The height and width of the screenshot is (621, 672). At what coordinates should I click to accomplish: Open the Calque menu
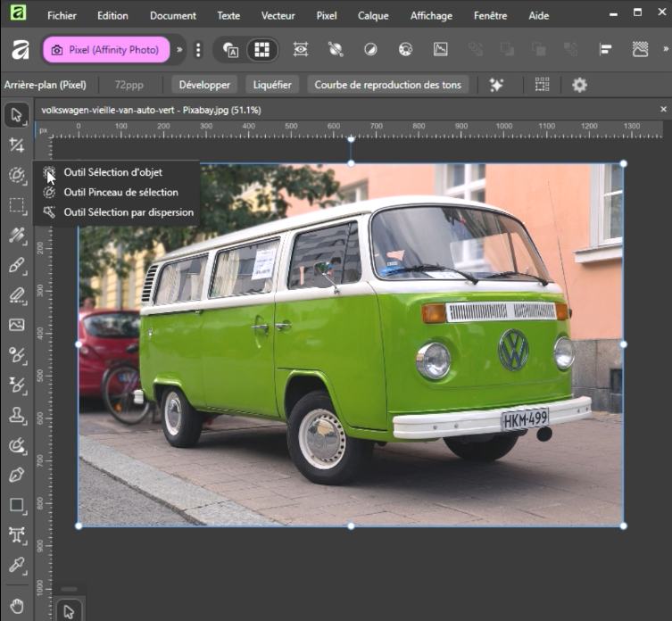click(373, 15)
